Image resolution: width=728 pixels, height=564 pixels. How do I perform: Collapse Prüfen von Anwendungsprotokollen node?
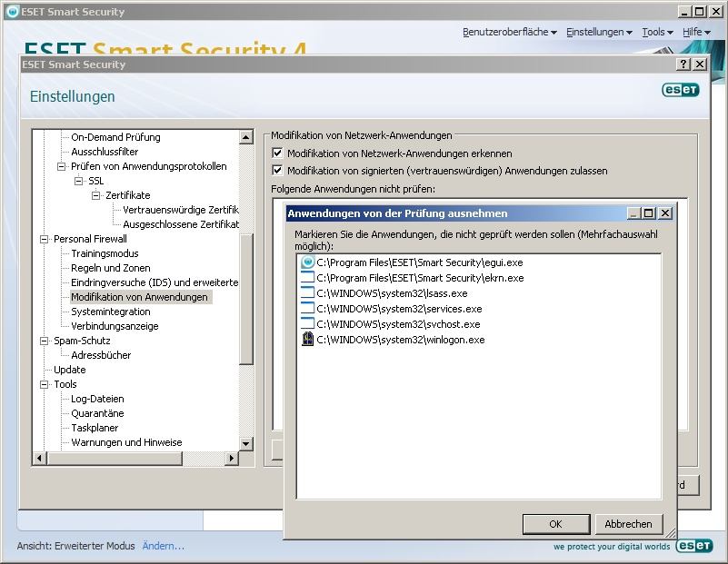coord(61,166)
